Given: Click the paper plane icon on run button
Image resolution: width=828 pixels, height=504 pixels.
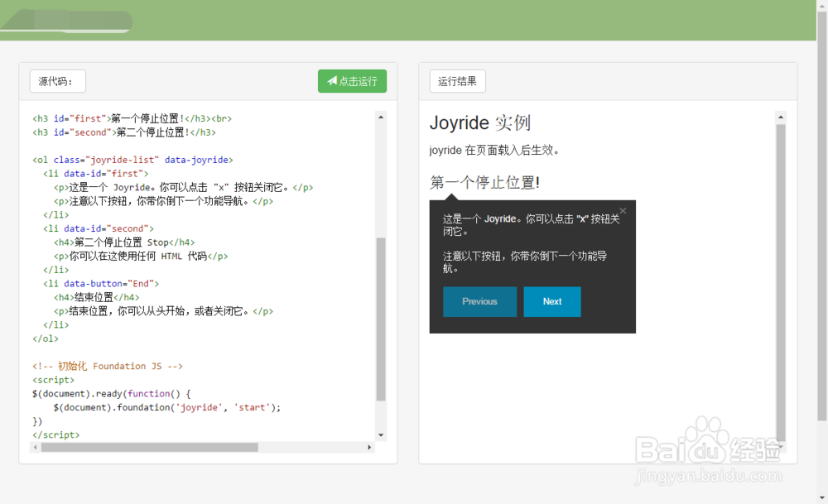Looking at the screenshot, I should (x=332, y=81).
